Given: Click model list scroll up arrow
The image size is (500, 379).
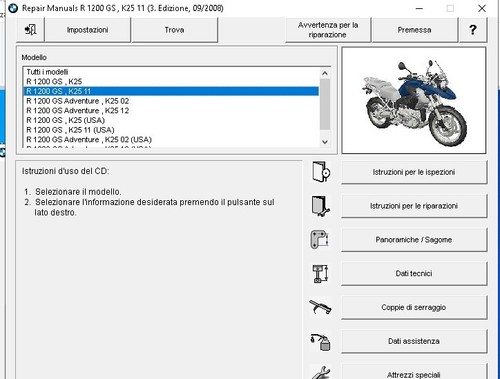Looking at the screenshot, I should (x=325, y=73).
